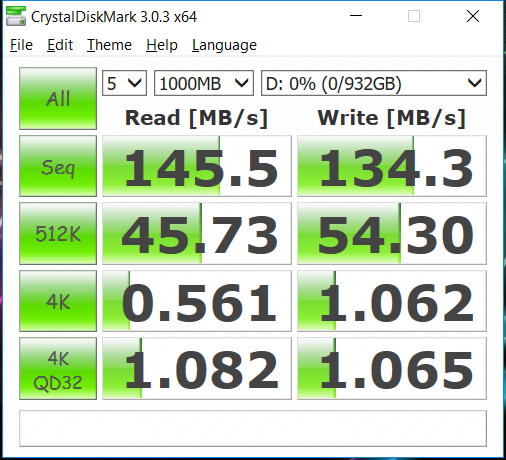
Task: Click the 4K read result 0.561
Action: pyautogui.click(x=197, y=301)
